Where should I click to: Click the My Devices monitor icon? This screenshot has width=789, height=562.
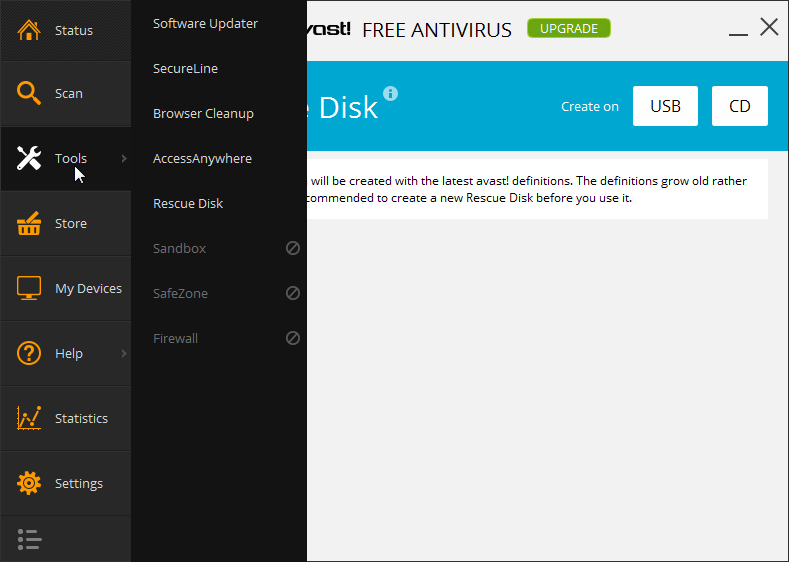point(29,288)
